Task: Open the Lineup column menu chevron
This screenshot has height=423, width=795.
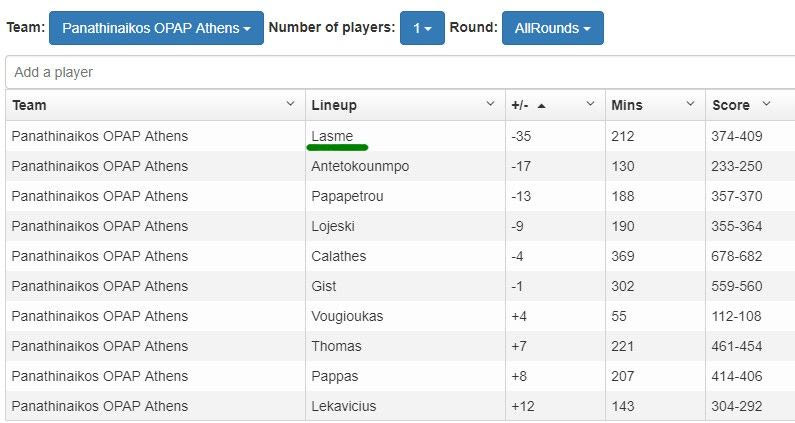Action: coord(490,104)
